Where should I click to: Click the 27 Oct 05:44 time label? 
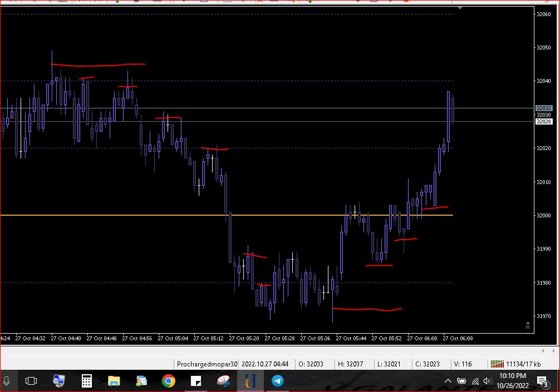[x=351, y=338]
